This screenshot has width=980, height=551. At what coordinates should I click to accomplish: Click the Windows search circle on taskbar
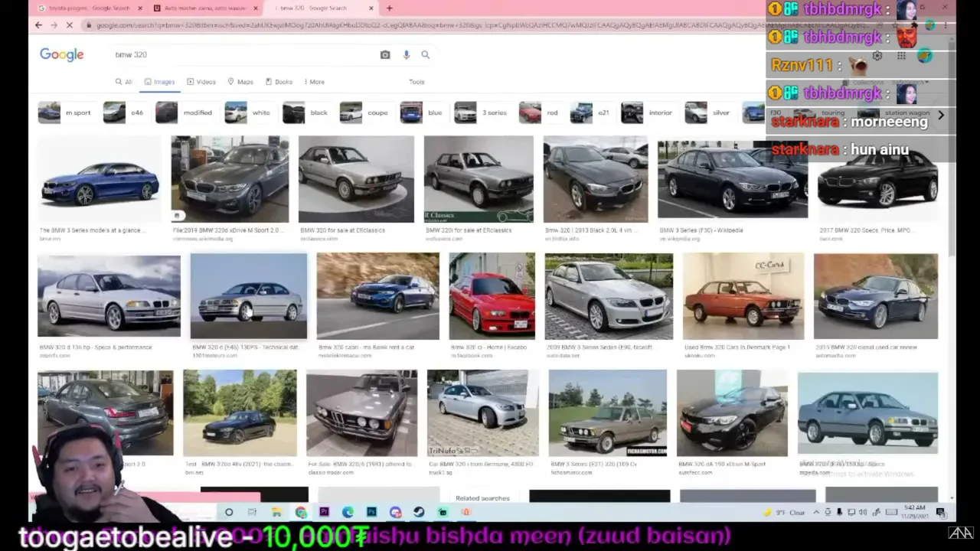tap(229, 512)
